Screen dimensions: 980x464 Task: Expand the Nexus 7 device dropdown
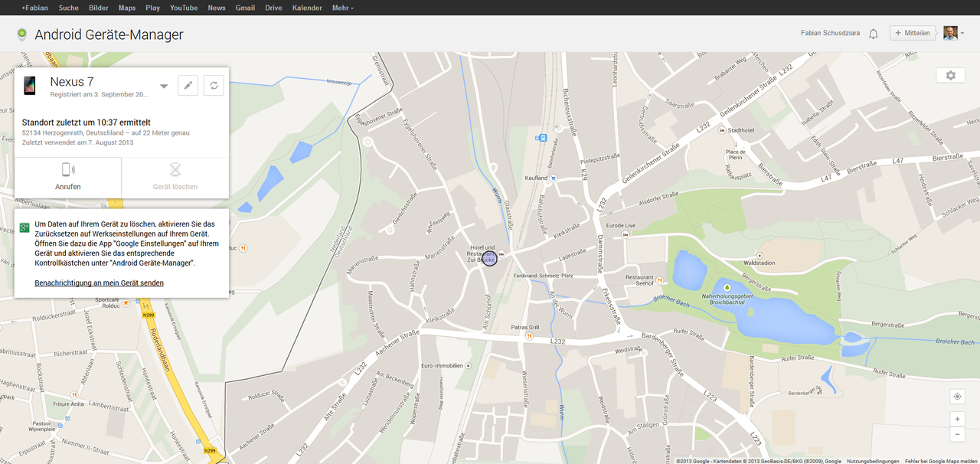coord(164,87)
